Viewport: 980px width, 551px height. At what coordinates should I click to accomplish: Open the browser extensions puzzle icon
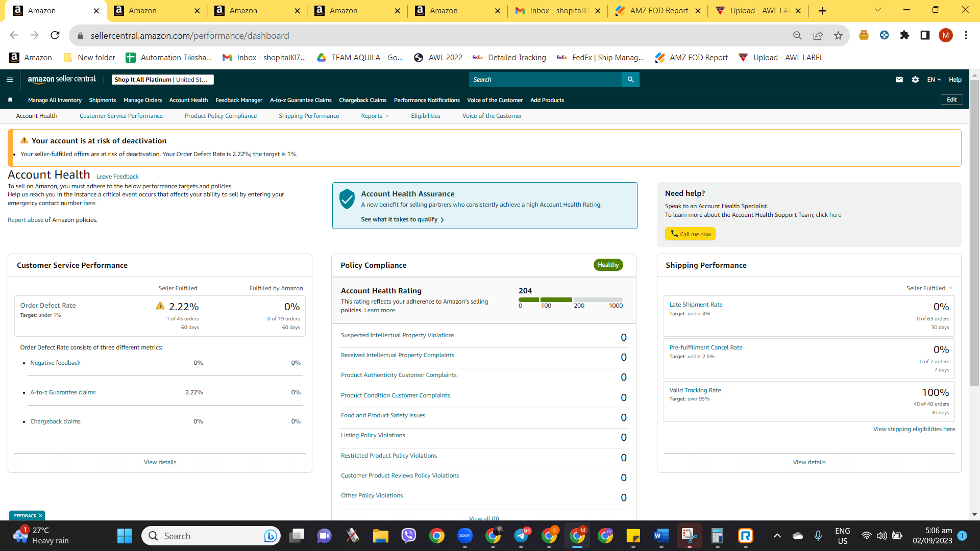click(x=904, y=35)
